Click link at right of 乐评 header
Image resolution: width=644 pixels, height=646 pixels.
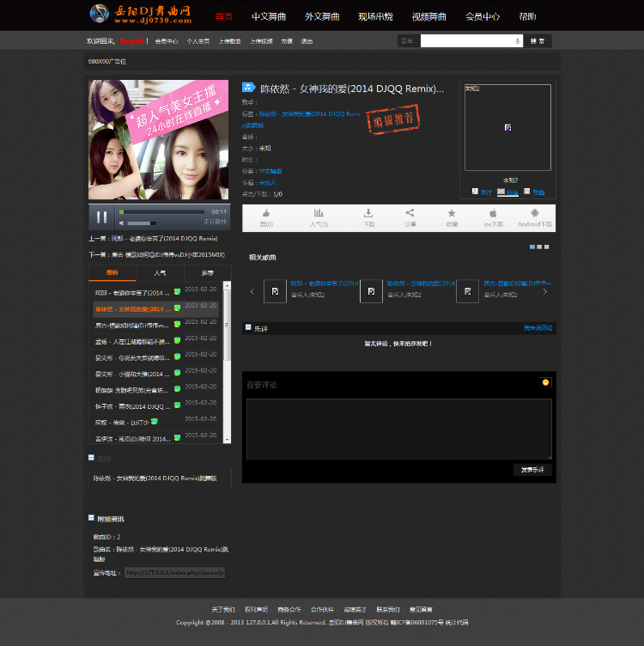[538, 328]
